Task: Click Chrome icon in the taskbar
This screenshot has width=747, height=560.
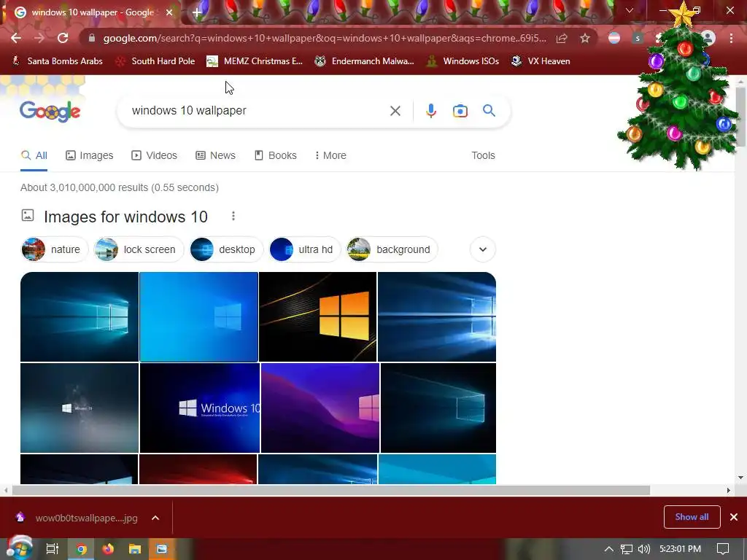Action: (82, 549)
